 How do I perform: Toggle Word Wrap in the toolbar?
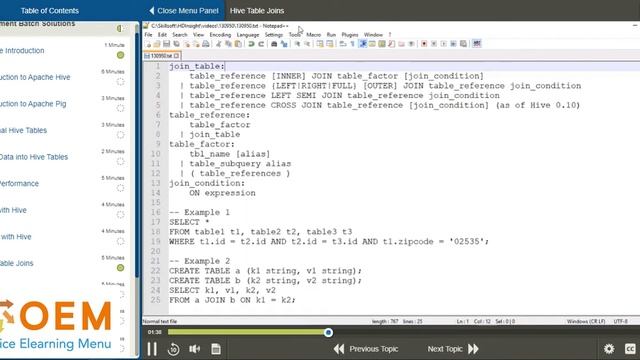(343, 44)
